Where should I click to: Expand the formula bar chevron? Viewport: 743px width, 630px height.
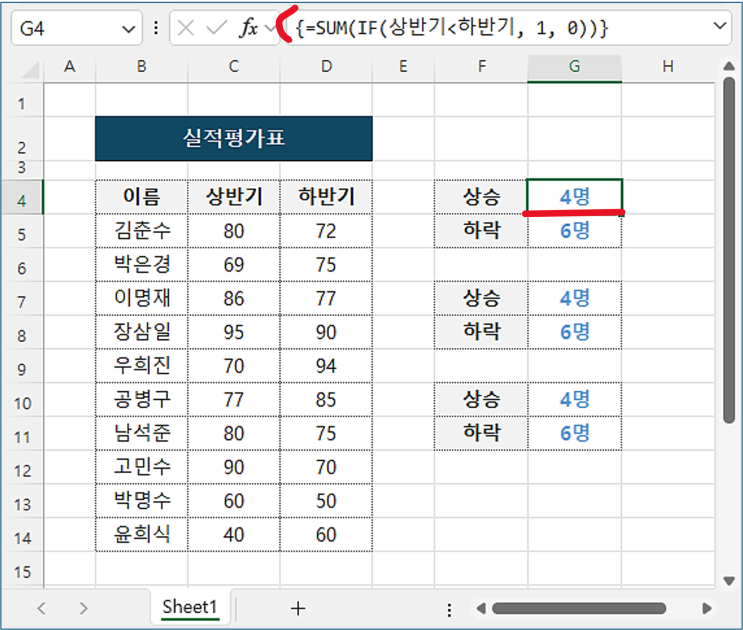pyautogui.click(x=720, y=26)
